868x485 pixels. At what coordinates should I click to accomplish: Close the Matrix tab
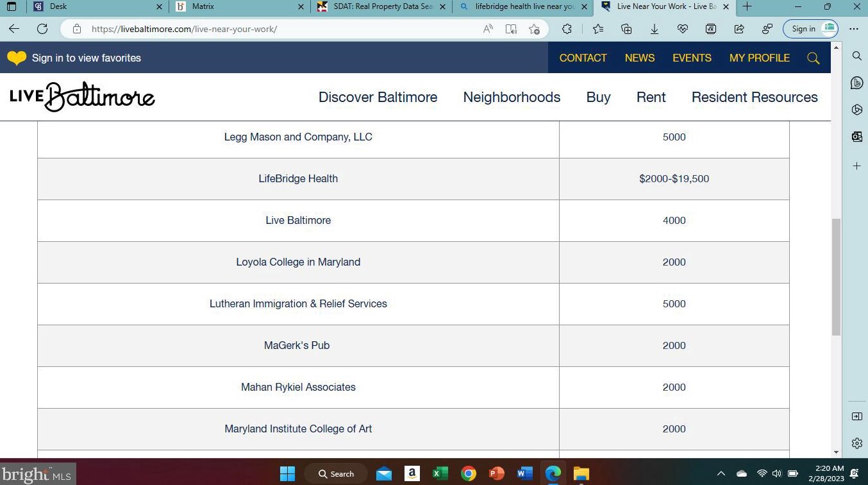301,6
